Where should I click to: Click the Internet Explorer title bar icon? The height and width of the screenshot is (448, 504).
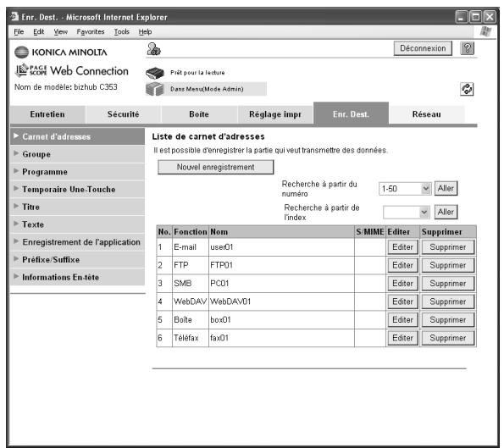14,16
